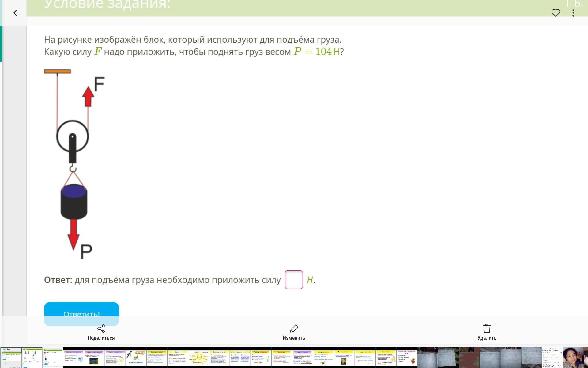Open the sun diagram slide thumbnail
Image resolution: width=588 pixels, height=368 pixels.
point(198,358)
